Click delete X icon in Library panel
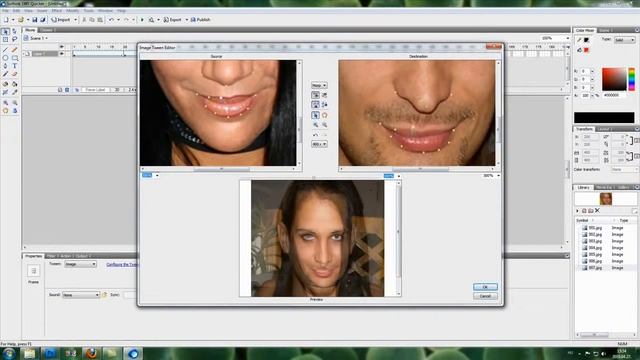 pos(597,211)
